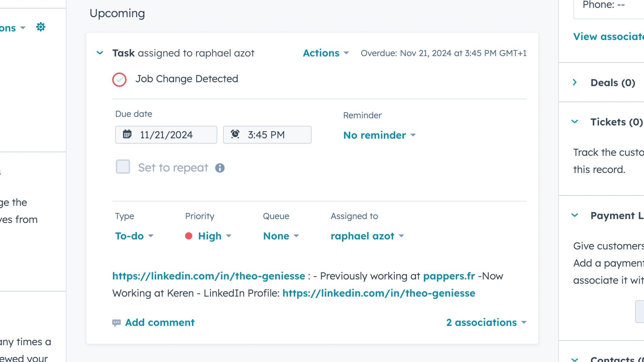Click the settings gear icon

tap(41, 27)
